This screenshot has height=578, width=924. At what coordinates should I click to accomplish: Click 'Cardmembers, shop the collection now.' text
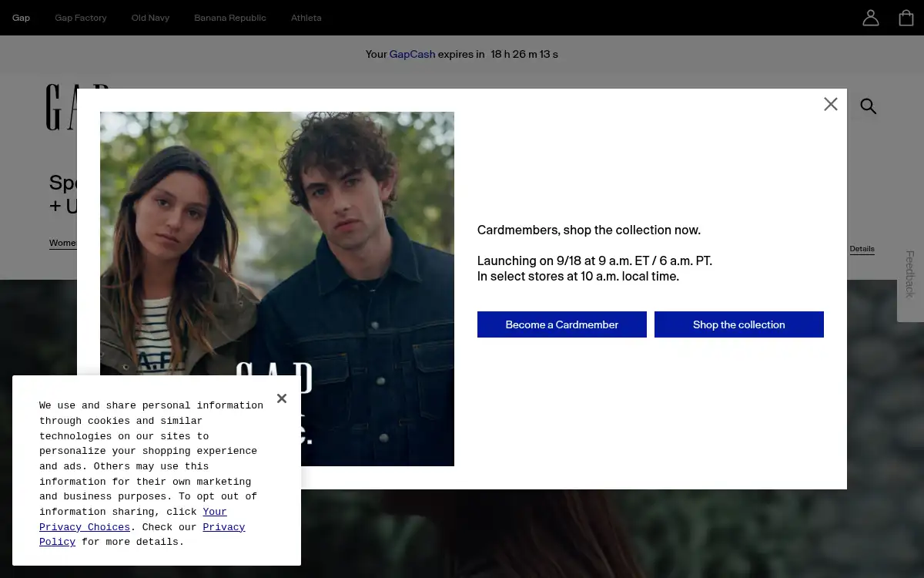pyautogui.click(x=589, y=230)
